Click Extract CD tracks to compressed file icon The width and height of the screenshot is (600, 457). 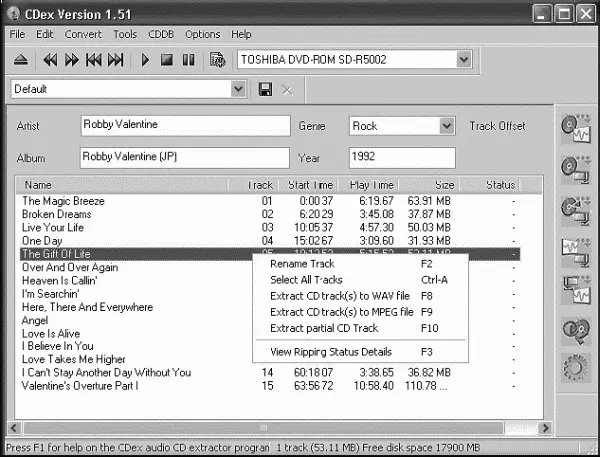pos(576,170)
